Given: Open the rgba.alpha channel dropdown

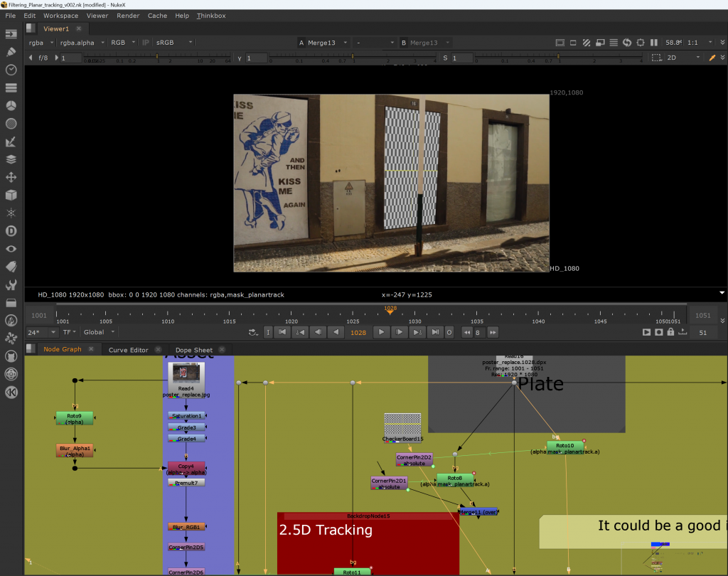Looking at the screenshot, I should click(82, 42).
